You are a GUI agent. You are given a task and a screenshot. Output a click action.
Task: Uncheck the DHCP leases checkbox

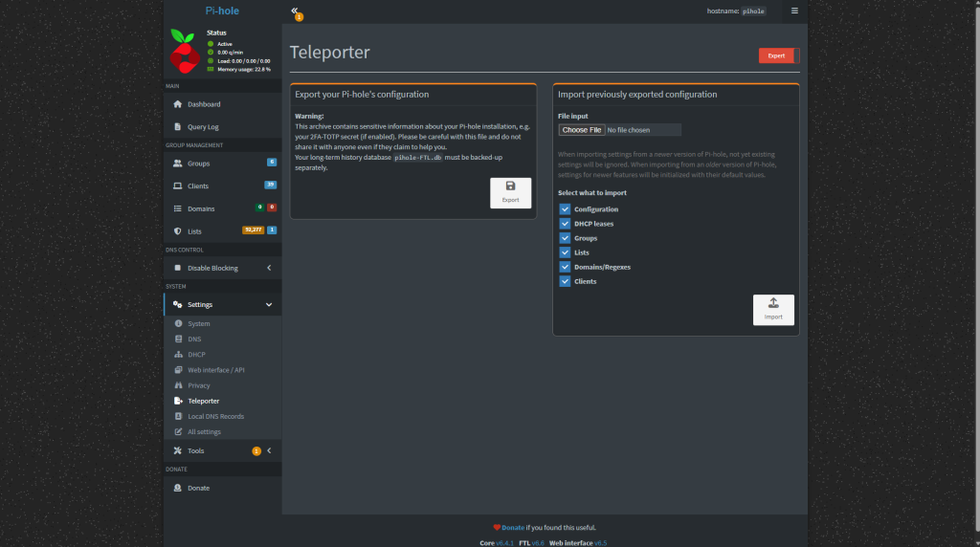[565, 224]
